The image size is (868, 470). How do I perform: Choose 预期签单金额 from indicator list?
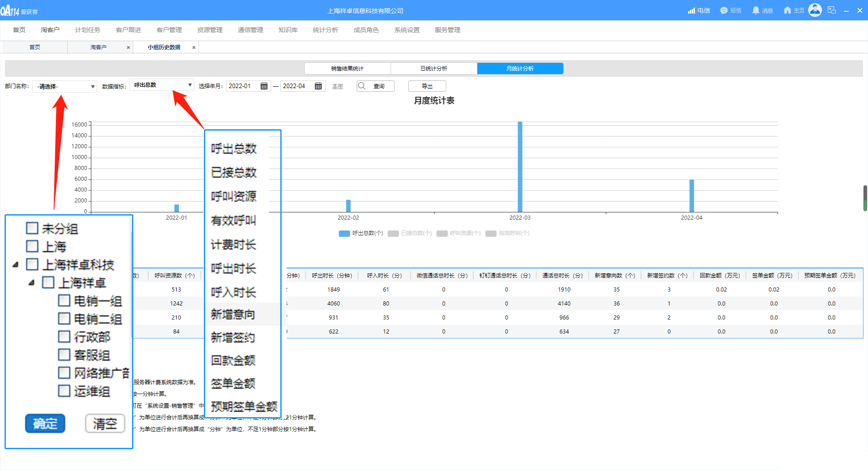click(x=244, y=407)
